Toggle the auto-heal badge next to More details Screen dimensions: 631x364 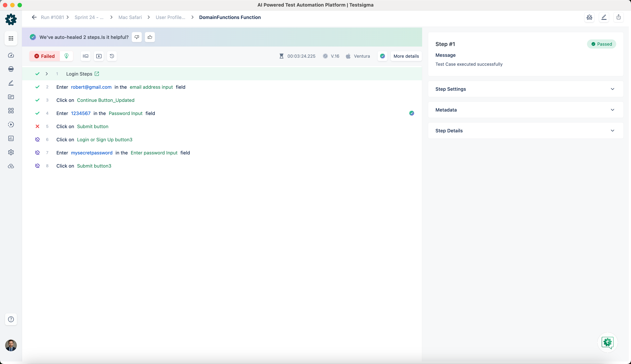tap(383, 56)
